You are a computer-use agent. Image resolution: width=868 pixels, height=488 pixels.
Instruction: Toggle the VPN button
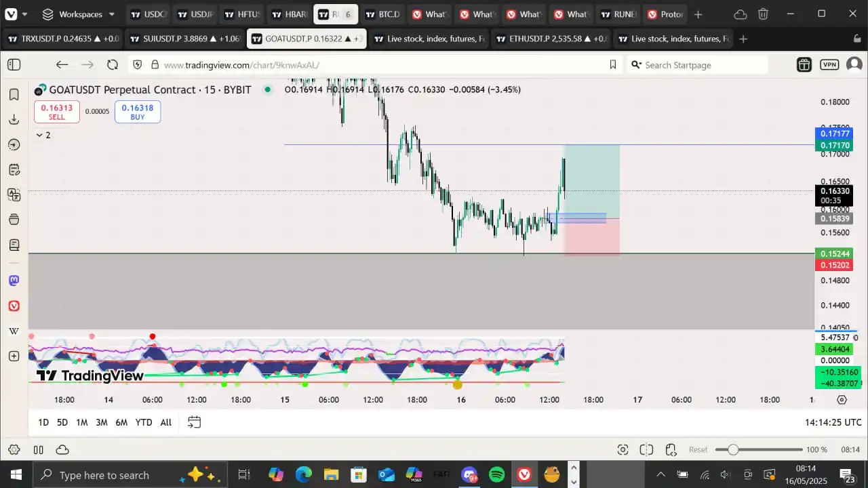829,65
